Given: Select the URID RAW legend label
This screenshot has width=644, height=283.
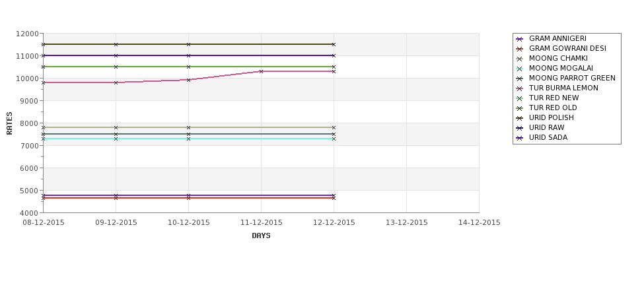Looking at the screenshot, I should 547,127.
